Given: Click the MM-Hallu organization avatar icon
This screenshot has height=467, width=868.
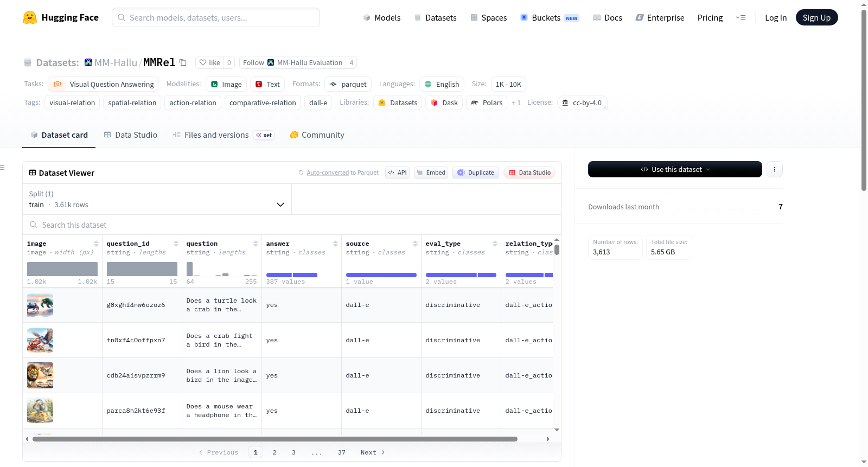Looking at the screenshot, I should coord(88,63).
